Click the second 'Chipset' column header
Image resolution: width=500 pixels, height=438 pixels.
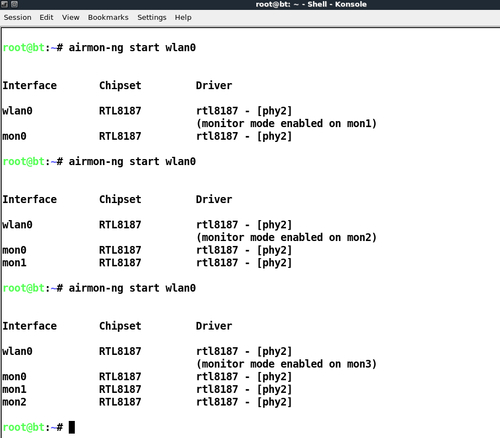tap(120, 200)
